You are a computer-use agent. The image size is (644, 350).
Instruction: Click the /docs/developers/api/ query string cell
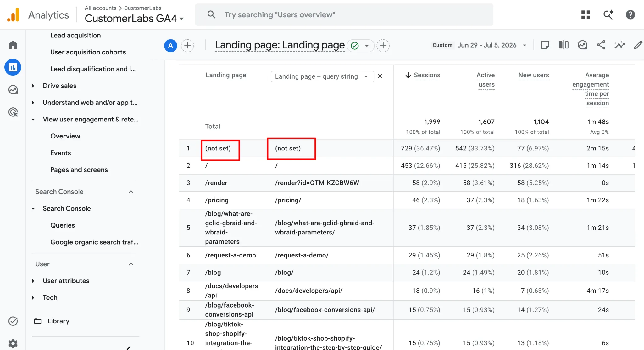pyautogui.click(x=309, y=291)
